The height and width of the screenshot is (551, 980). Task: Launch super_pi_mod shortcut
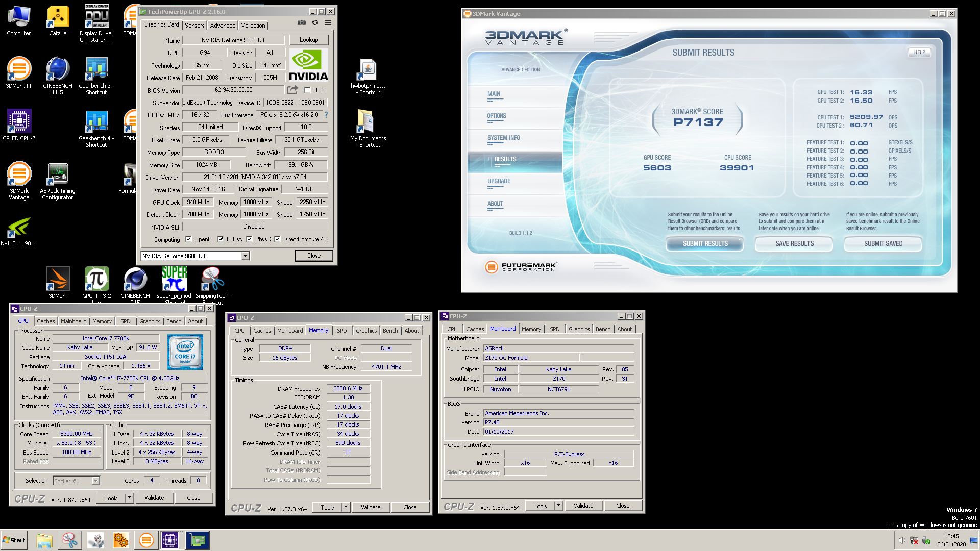174,284
